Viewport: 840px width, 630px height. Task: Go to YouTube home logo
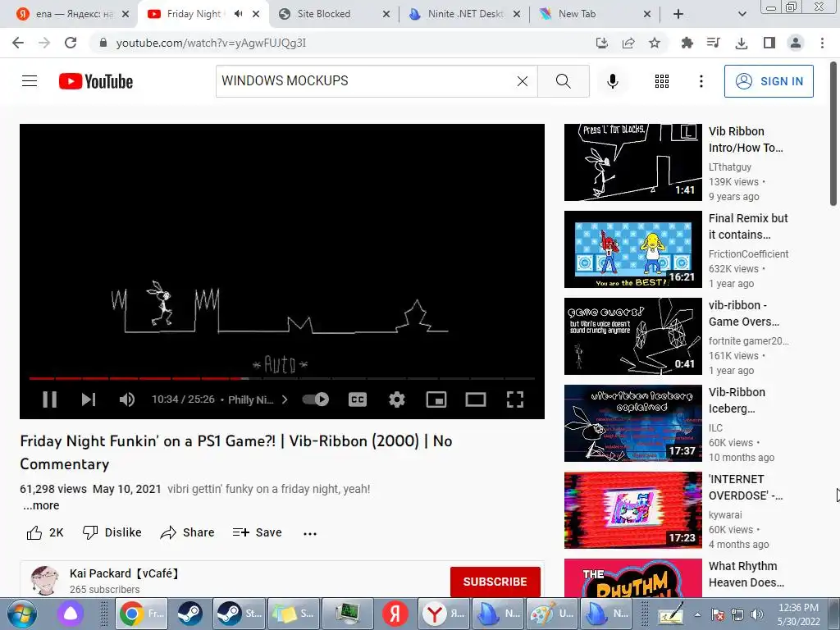[96, 81]
